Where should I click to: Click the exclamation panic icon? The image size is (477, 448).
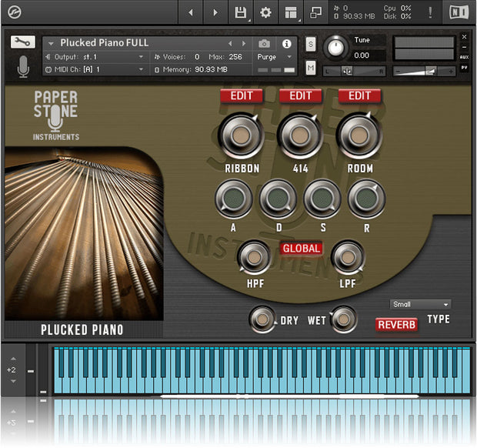tap(430, 12)
